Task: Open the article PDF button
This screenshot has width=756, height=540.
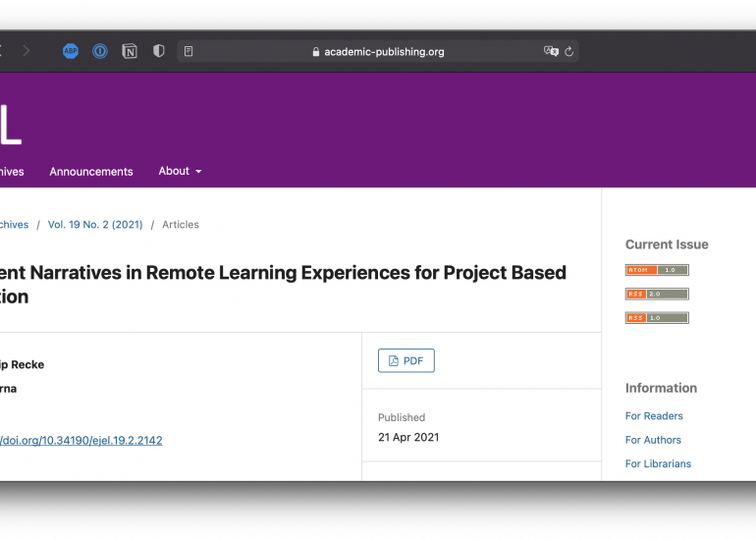Action: (405, 360)
